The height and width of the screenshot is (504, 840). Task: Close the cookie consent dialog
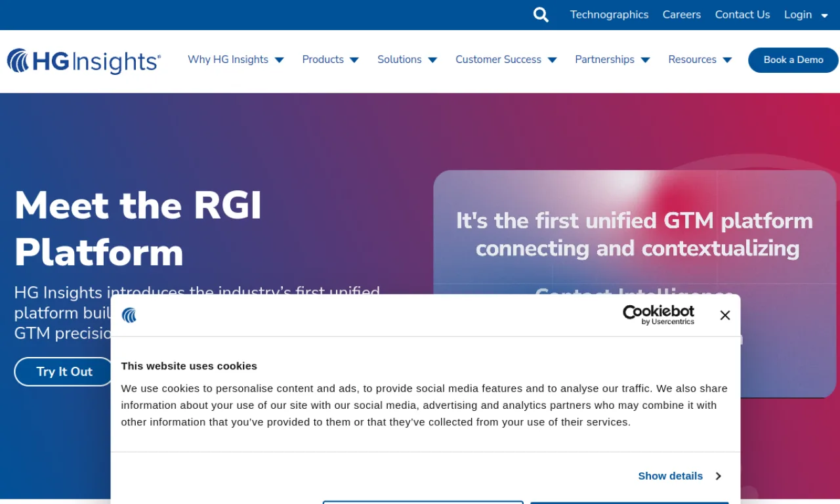[x=724, y=316]
